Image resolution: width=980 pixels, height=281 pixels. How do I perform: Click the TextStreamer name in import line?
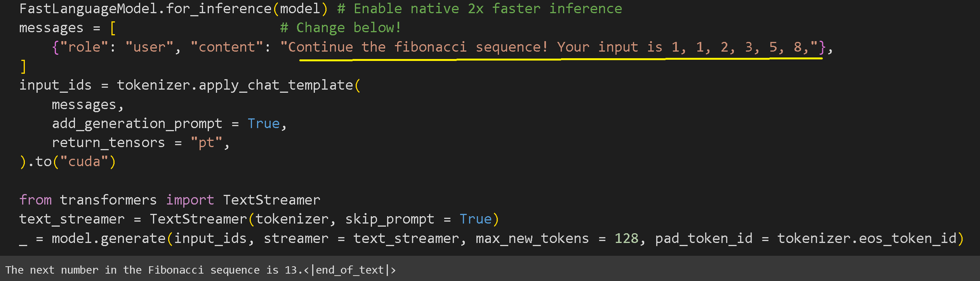pyautogui.click(x=271, y=200)
